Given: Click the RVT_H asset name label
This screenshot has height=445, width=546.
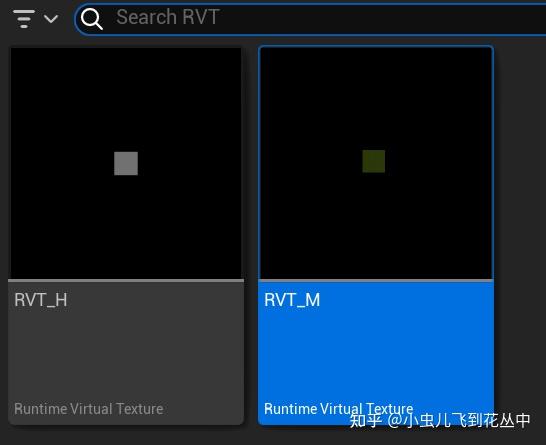Looking at the screenshot, I should pos(41,300).
